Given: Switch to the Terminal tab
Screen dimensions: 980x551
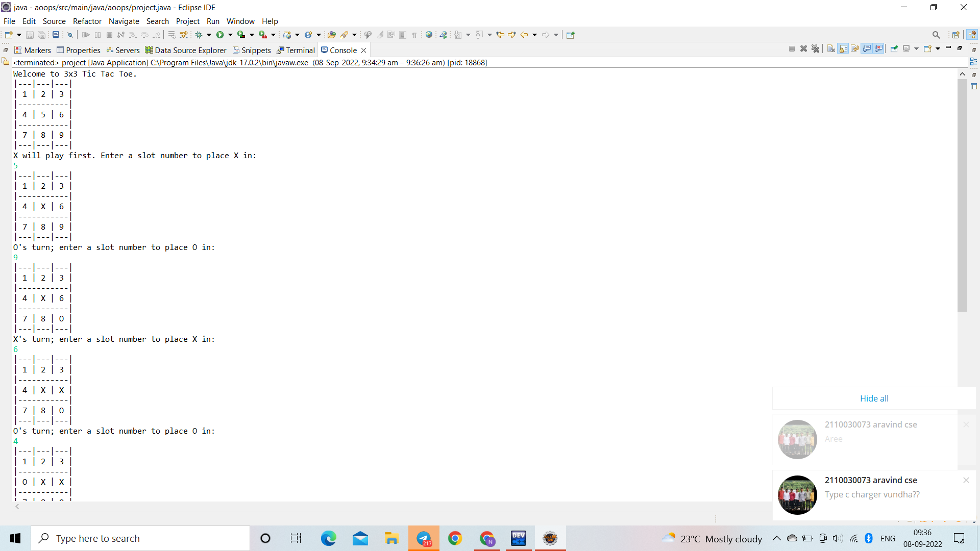Looking at the screenshot, I should tap(296, 50).
